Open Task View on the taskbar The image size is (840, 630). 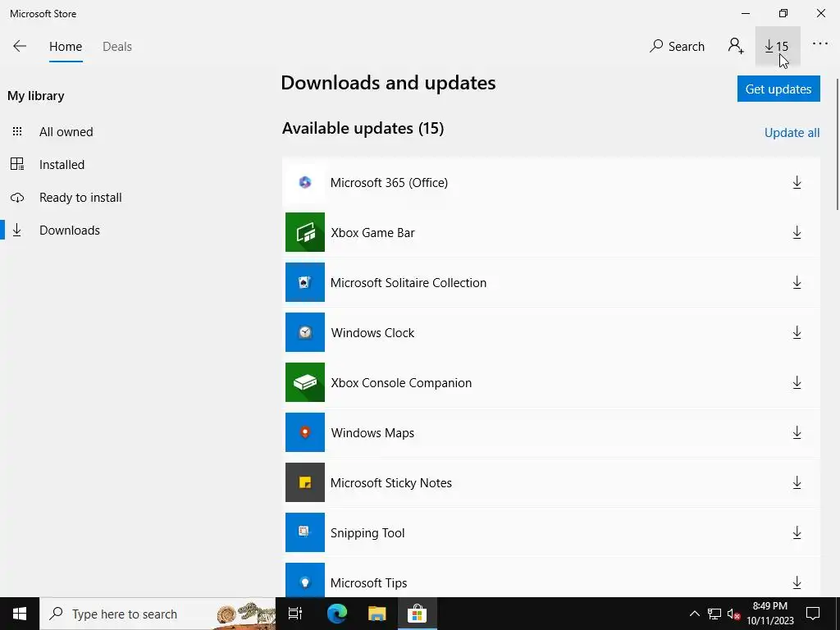[295, 614]
